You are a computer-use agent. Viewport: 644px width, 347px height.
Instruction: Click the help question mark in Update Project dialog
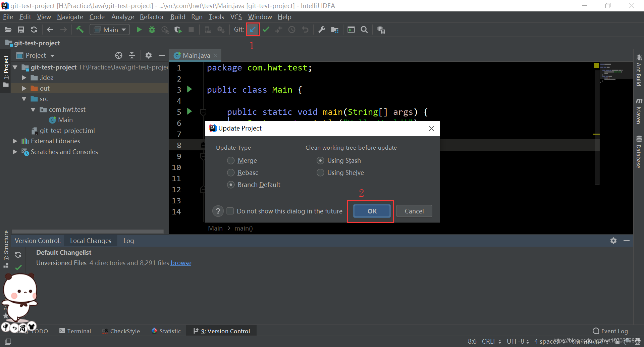point(218,211)
